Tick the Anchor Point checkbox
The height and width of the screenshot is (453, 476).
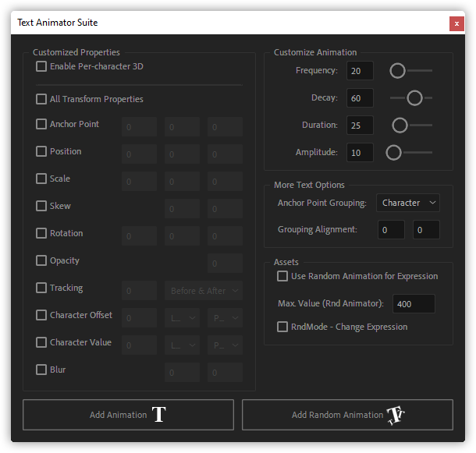[x=41, y=124]
